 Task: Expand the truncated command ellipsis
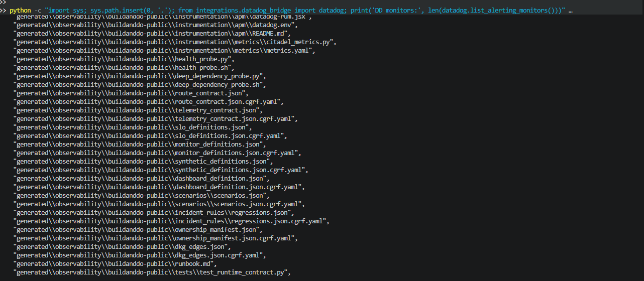coord(570,11)
